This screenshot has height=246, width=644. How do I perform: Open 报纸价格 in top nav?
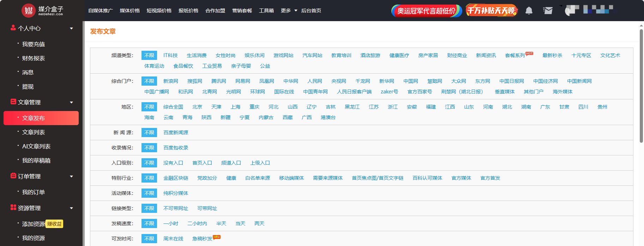tap(188, 11)
